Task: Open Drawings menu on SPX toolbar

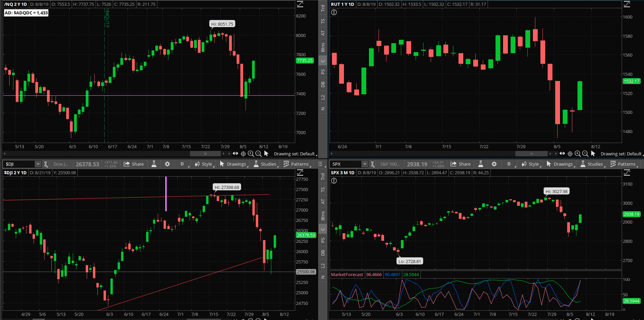Action: [560, 164]
